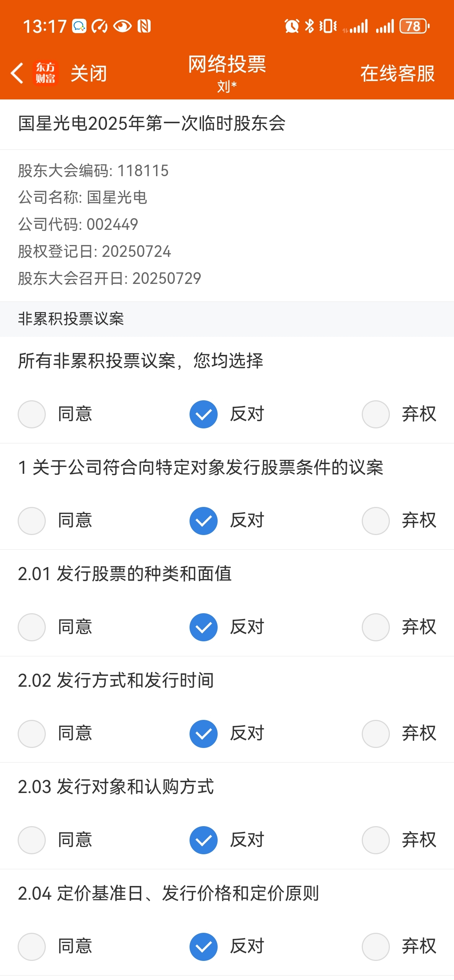Screen dimensions: 454x980
Task: Tap the Bluetooth status icon
Action: [x=310, y=26]
